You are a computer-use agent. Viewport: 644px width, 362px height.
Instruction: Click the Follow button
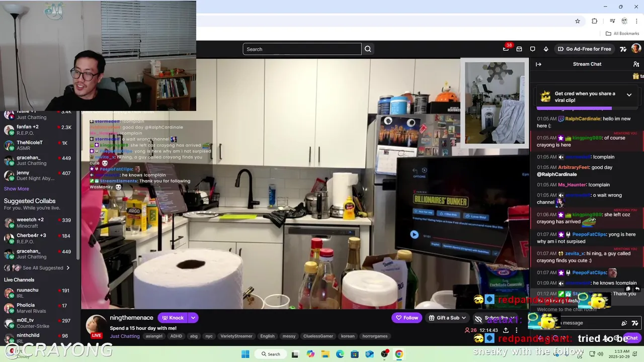point(407,318)
